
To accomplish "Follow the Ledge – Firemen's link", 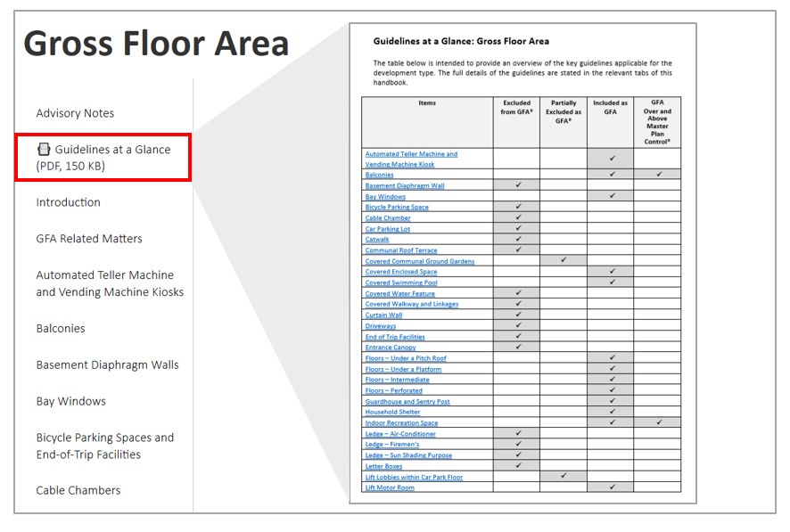I will [392, 445].
